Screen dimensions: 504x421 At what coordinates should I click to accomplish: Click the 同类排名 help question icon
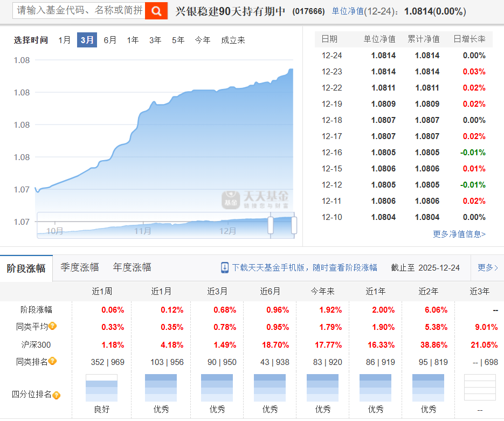point(53,361)
